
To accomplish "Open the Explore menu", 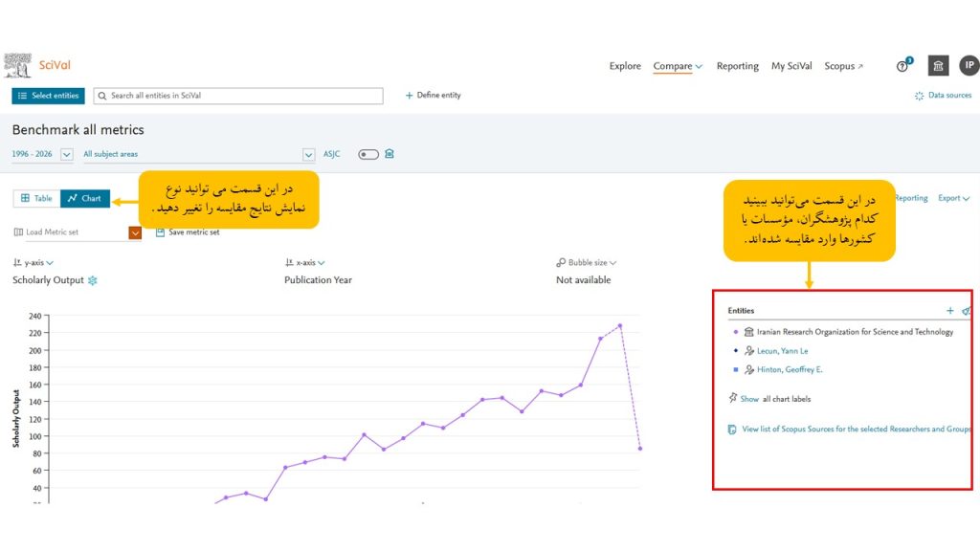I will point(625,66).
